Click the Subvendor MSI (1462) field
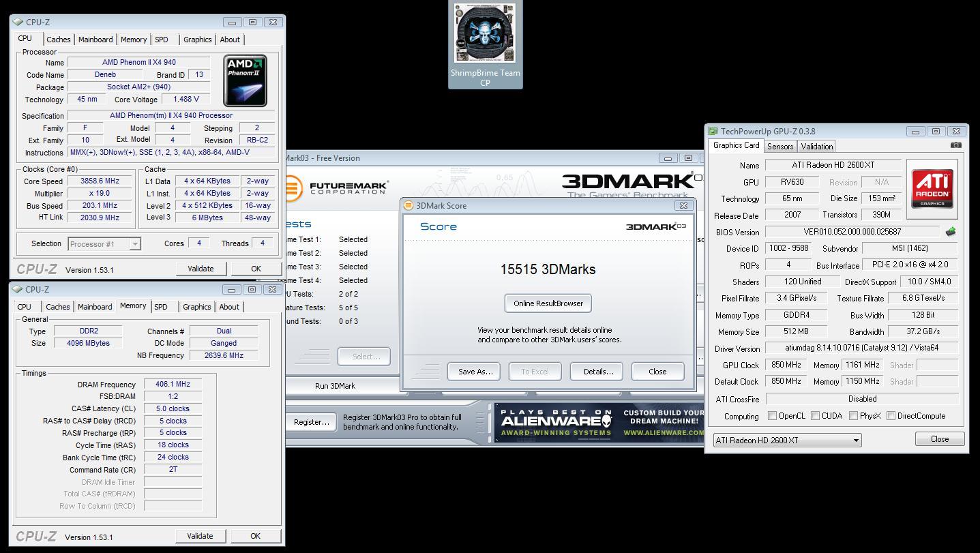Image resolution: width=980 pixels, height=553 pixels. [x=910, y=248]
